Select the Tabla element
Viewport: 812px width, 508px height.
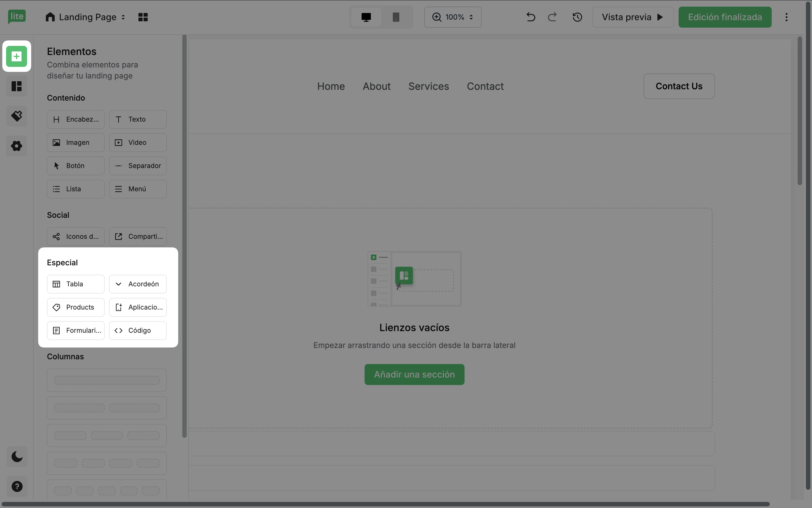[x=75, y=284]
